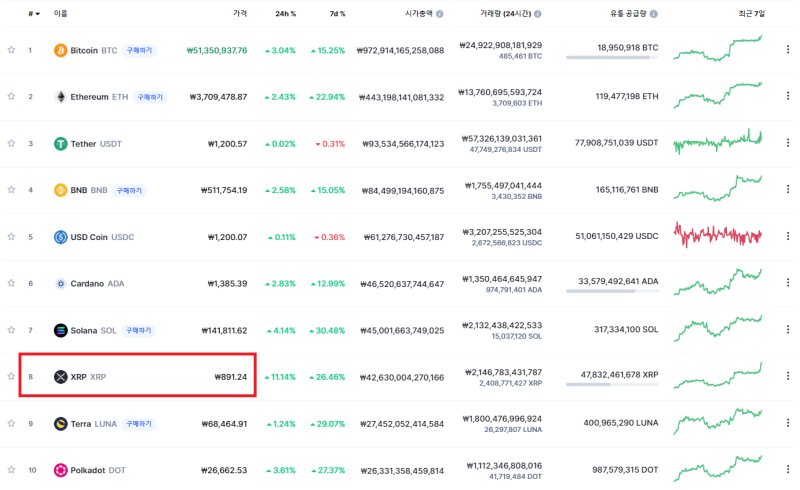
Task: Open the Tether 7-day sparkline chart
Action: 718,141
